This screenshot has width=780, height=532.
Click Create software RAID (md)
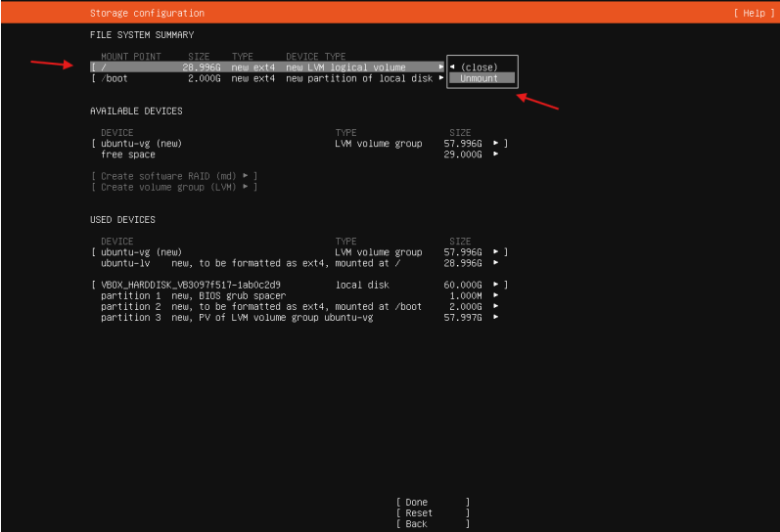(x=173, y=176)
